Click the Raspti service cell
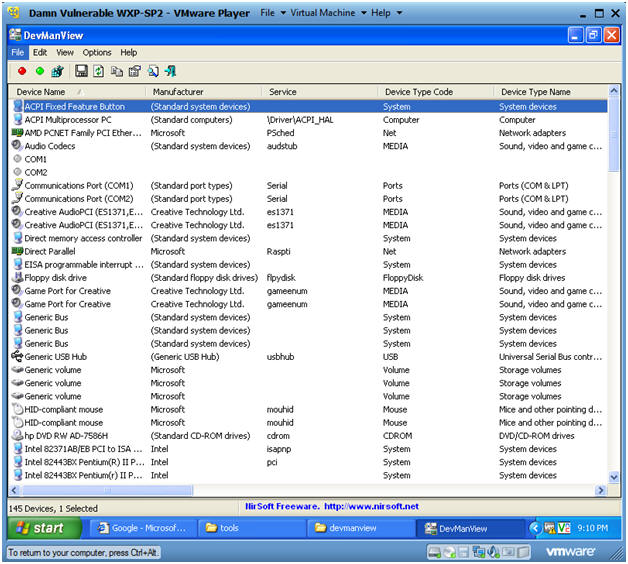This screenshot has height=564, width=628. coord(279,251)
